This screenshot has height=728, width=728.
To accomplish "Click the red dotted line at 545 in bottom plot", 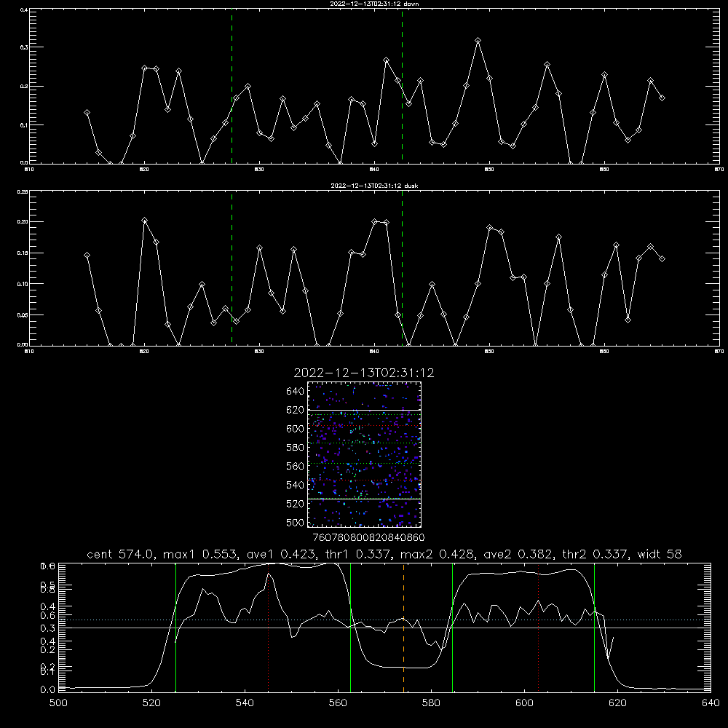I will pos(269,628).
